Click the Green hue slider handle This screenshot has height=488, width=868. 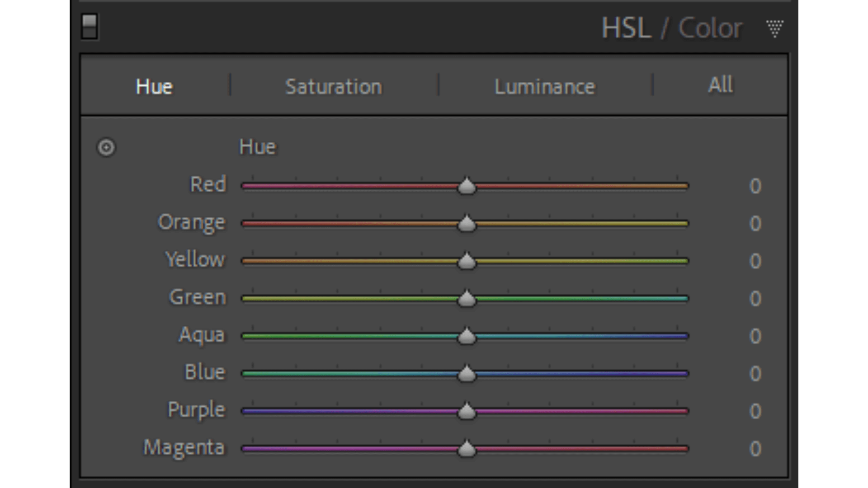pyautogui.click(x=467, y=298)
